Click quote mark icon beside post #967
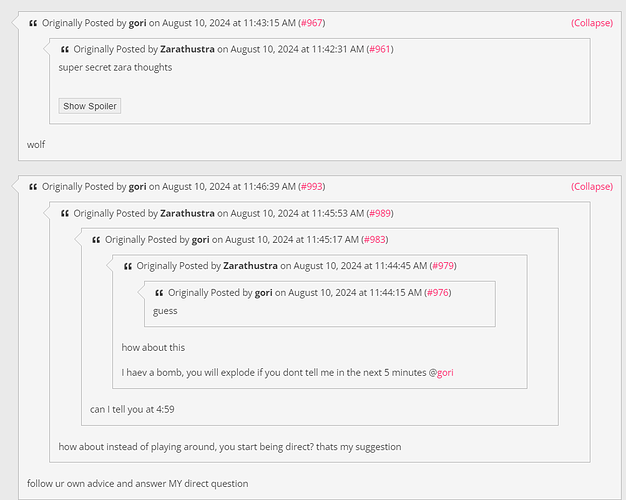The image size is (626, 500). 33,24
